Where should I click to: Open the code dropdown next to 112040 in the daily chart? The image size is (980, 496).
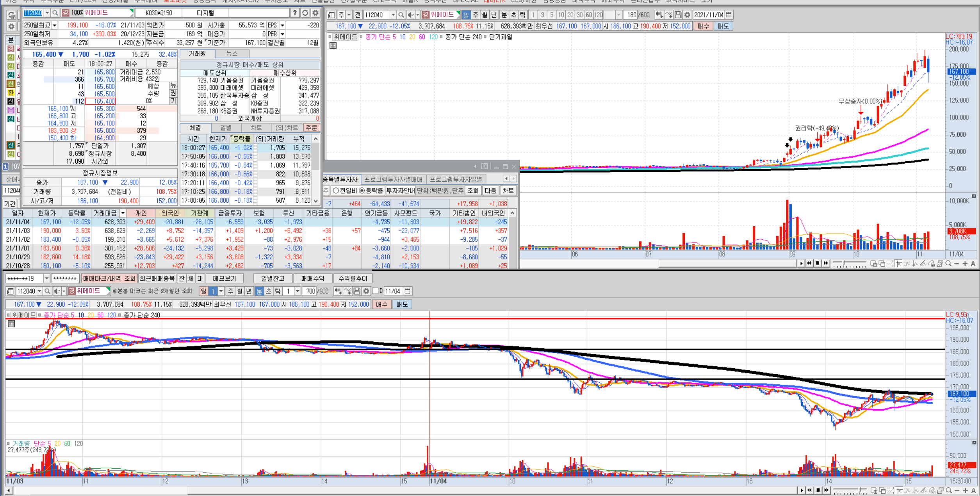(x=393, y=15)
